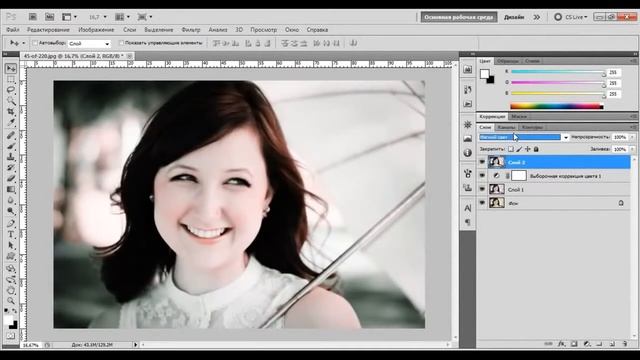Open the CS Live dropdown

click(570, 17)
